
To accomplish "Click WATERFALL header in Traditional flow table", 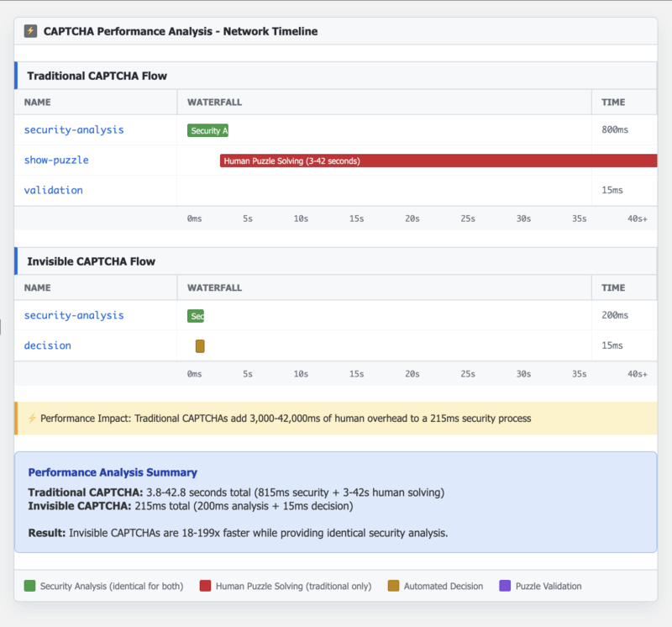I will coord(215,102).
